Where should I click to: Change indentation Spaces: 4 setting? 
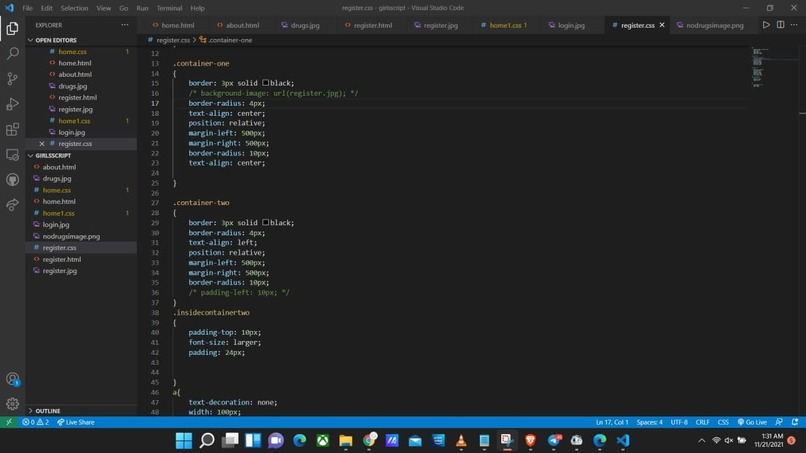coord(649,422)
